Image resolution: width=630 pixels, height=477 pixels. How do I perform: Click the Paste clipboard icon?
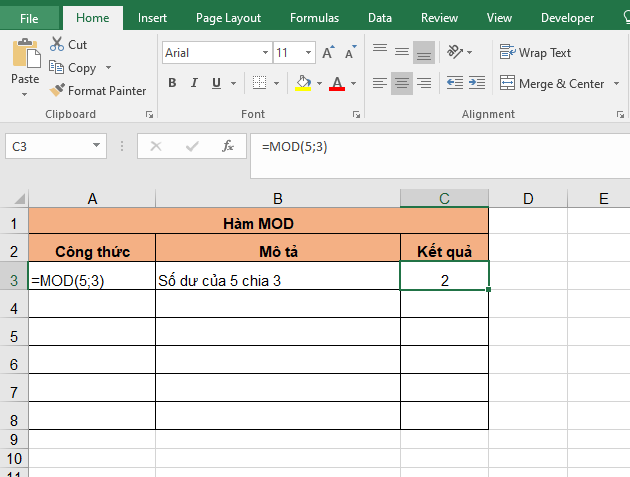(x=27, y=53)
